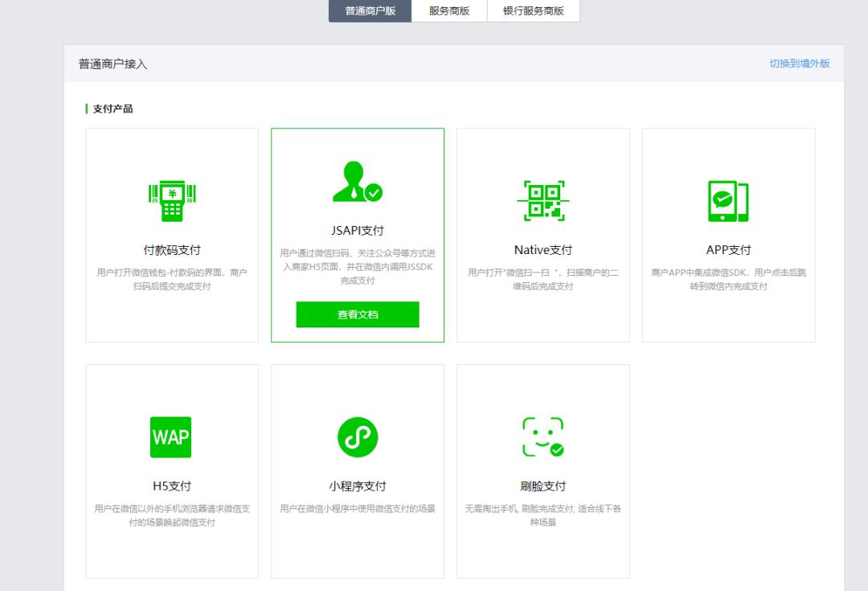Select the 普通商户版 tab

369,11
